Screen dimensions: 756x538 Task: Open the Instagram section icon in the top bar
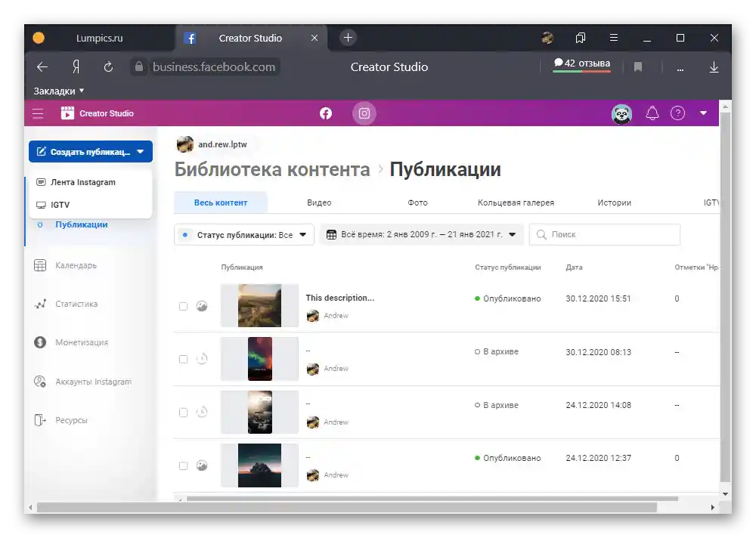tap(364, 113)
